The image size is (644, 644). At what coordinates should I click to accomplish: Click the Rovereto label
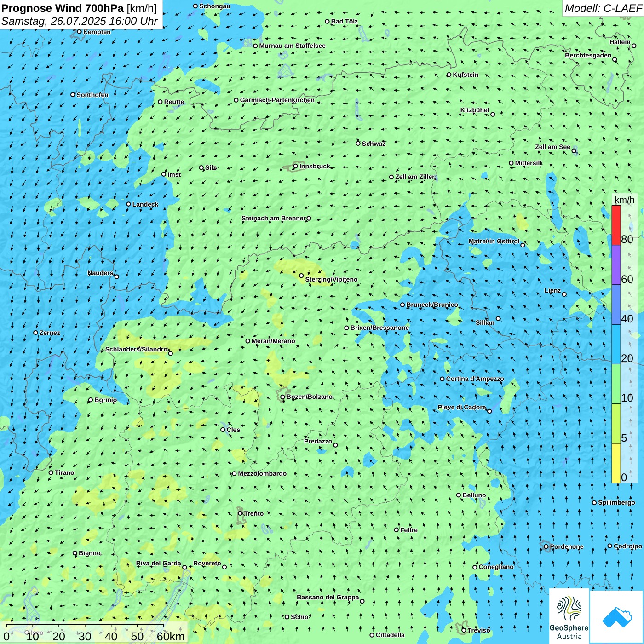(207, 563)
